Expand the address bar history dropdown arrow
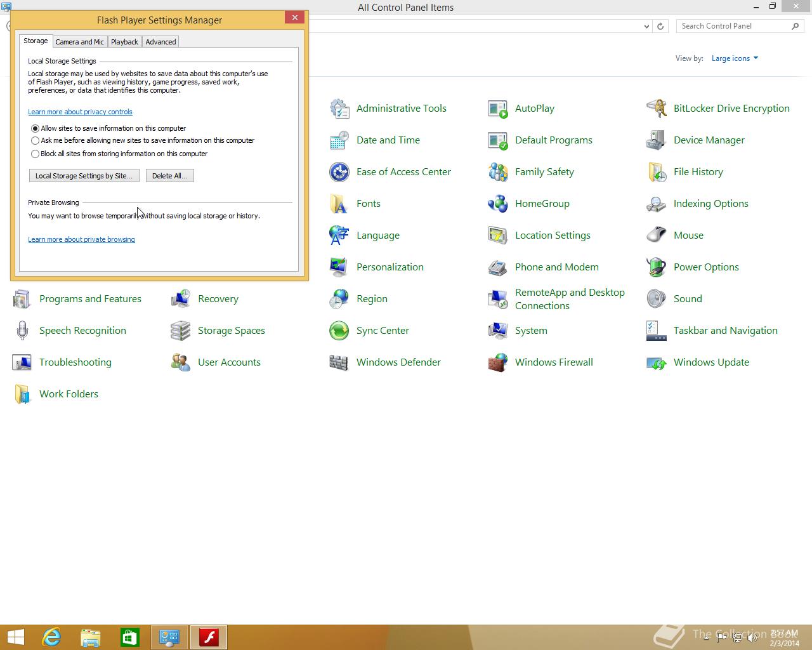 coord(646,26)
